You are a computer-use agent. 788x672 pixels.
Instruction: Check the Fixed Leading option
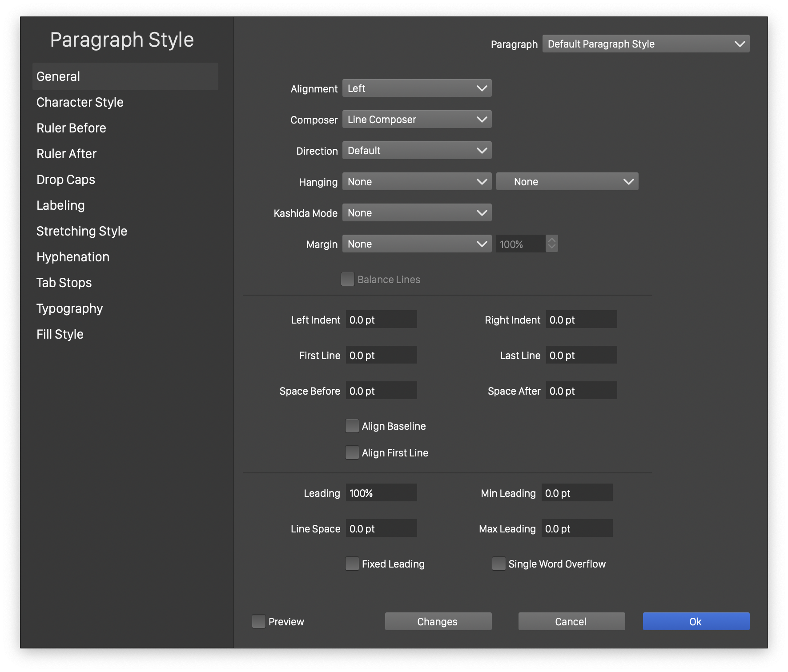coord(352,564)
